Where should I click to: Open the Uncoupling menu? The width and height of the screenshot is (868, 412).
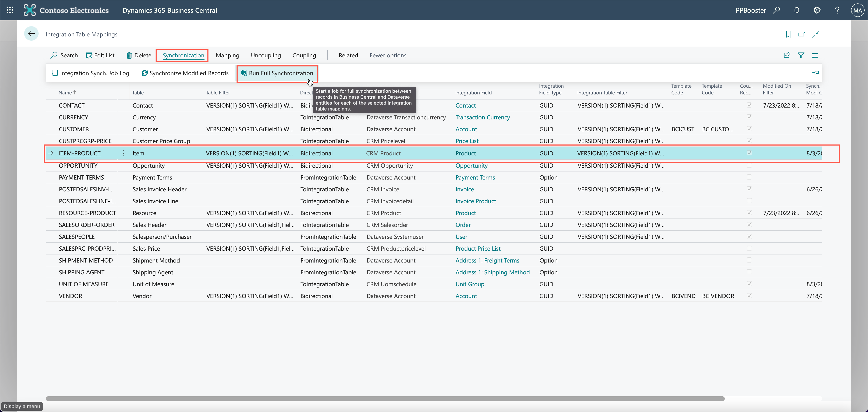(266, 55)
